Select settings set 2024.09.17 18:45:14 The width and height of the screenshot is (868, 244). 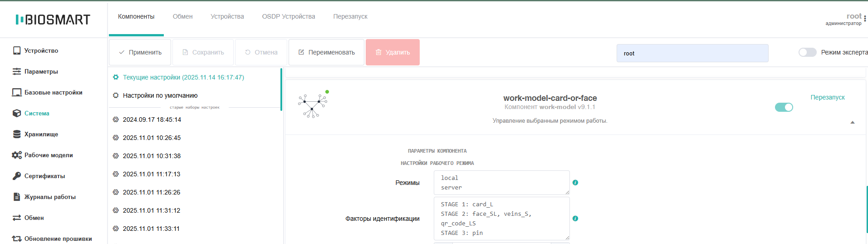pos(152,120)
